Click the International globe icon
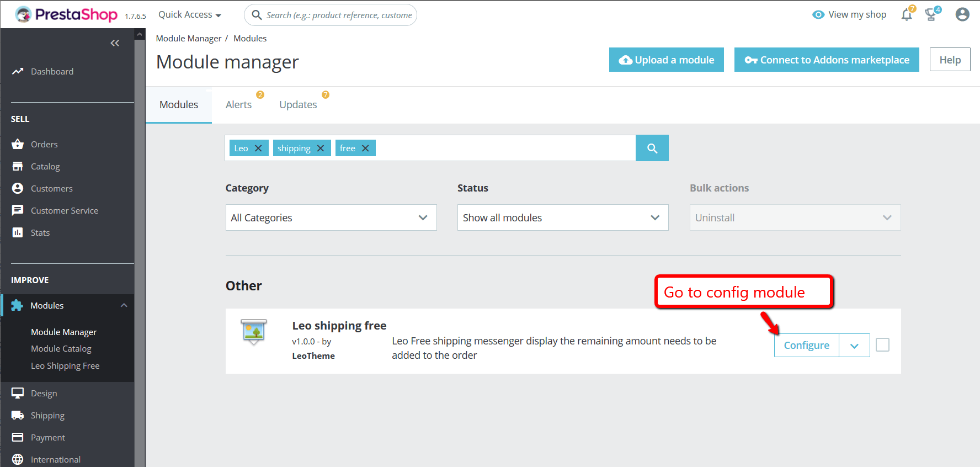Image resolution: width=980 pixels, height=467 pixels. pyautogui.click(x=18, y=459)
